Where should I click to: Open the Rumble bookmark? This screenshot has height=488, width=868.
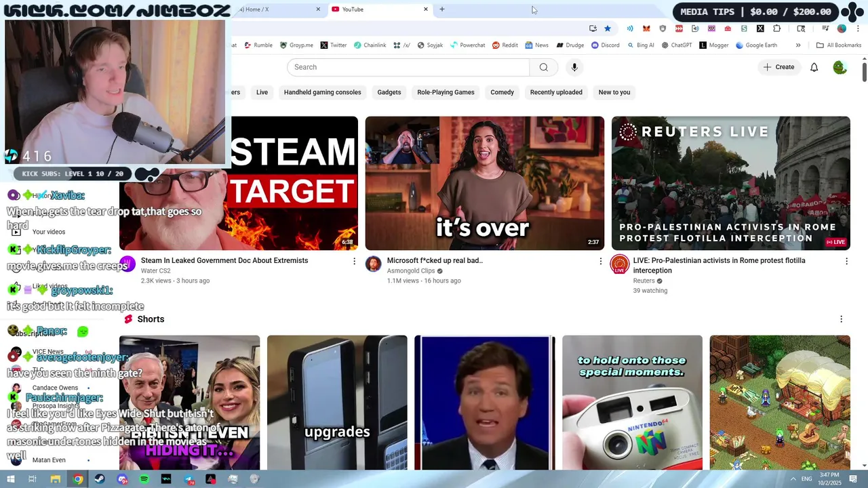click(x=258, y=45)
